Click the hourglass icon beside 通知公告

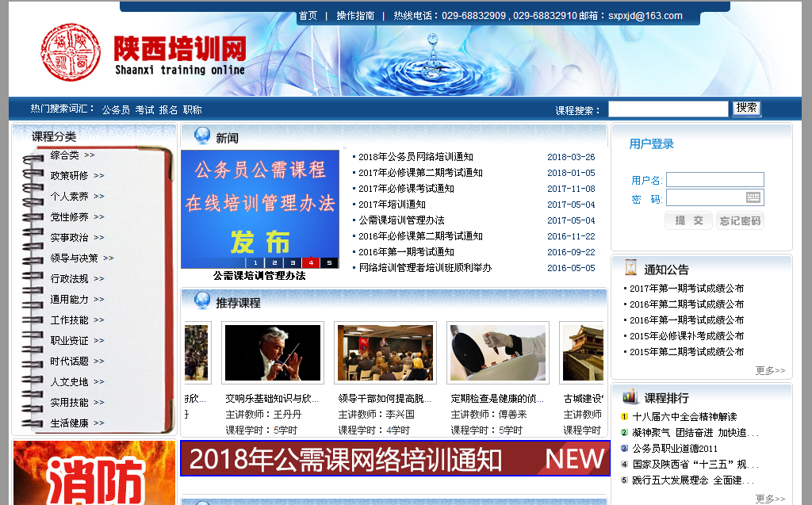[x=630, y=267]
